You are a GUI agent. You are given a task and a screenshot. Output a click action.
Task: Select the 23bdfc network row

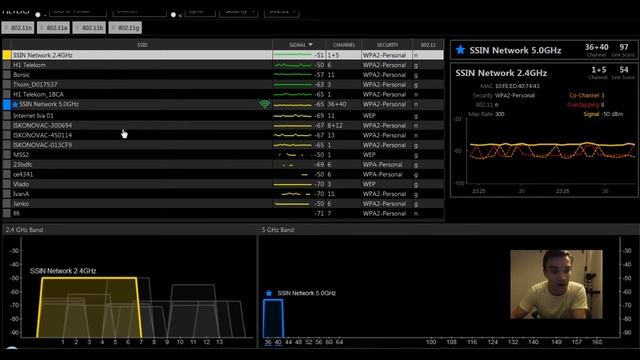[223, 164]
